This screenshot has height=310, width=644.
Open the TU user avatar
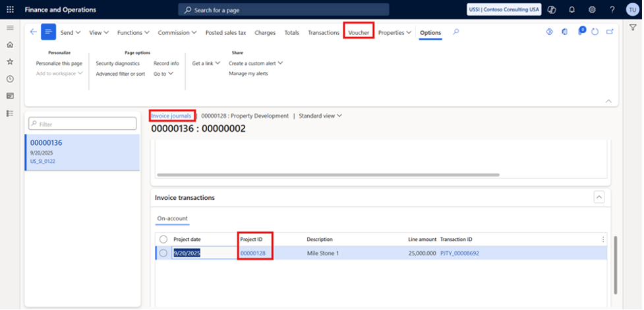[633, 10]
